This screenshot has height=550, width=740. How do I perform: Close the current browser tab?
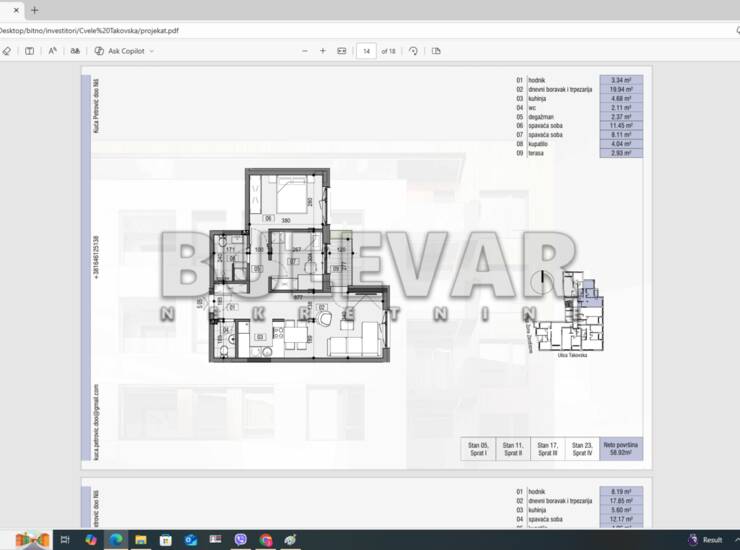pyautogui.click(x=15, y=10)
